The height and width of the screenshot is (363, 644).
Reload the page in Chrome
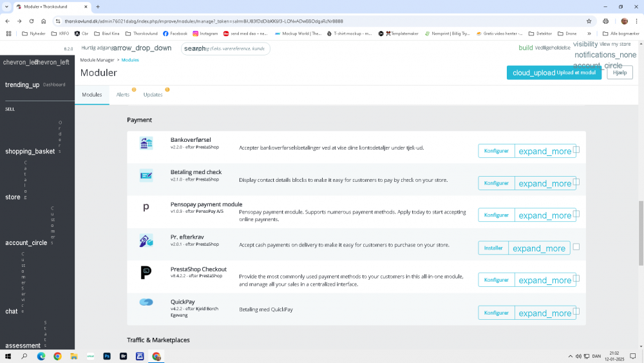point(31,21)
